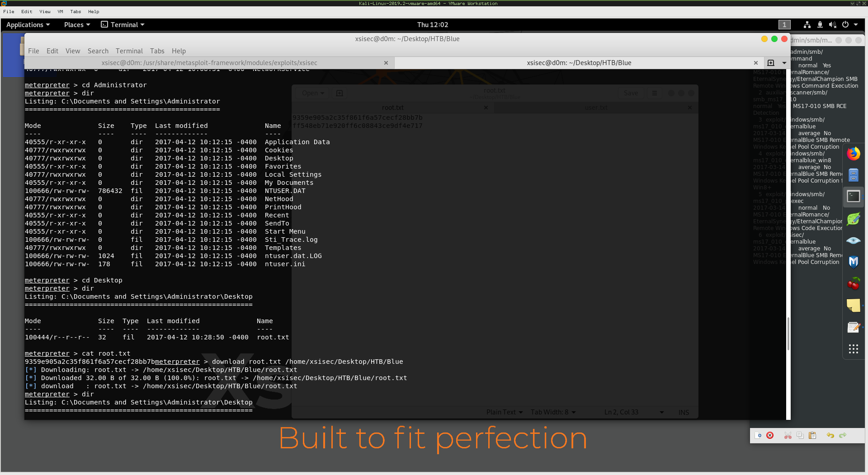Click workspace indicator number 1
The image size is (868, 475).
pyautogui.click(x=784, y=25)
